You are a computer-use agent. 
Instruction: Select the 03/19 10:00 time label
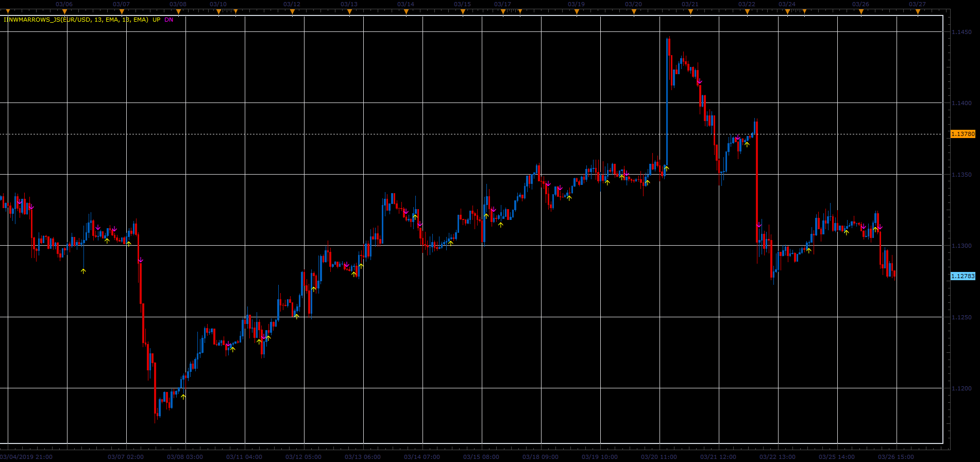pos(600,457)
